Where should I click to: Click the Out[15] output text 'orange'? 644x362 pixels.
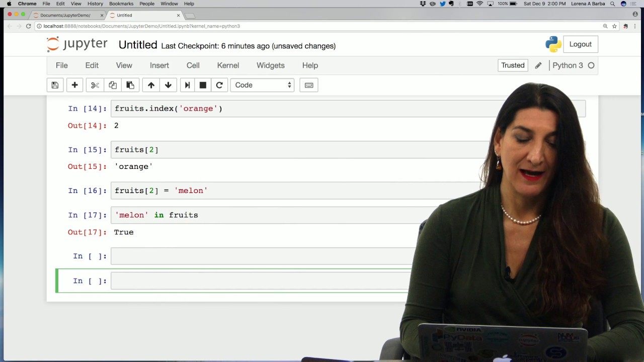pyautogui.click(x=133, y=166)
